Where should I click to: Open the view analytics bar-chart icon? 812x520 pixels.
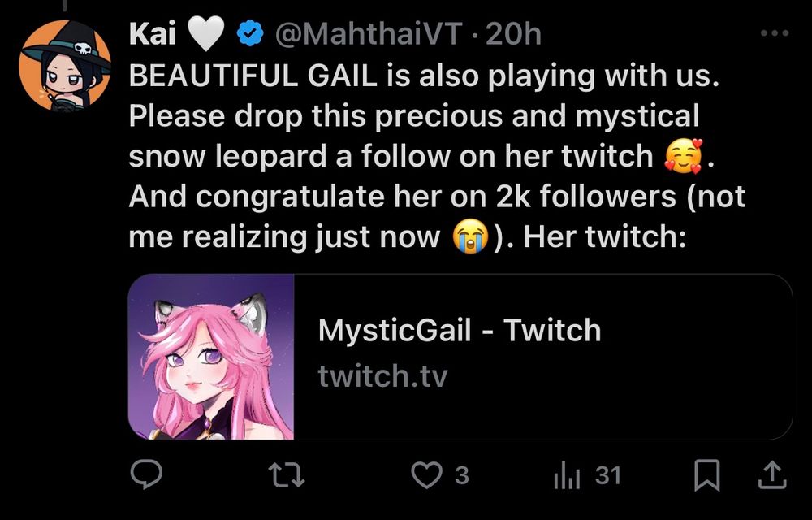click(x=567, y=476)
